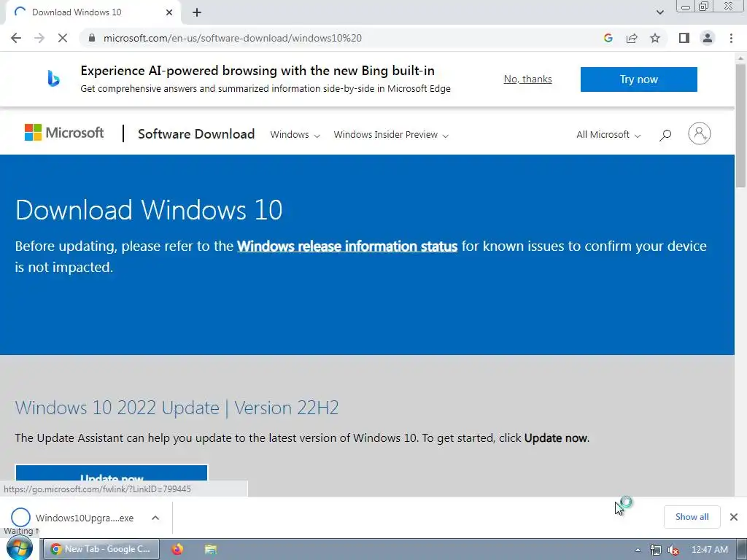Click the Bing logo in banner
This screenshot has height=560, width=747.
pos(53,79)
